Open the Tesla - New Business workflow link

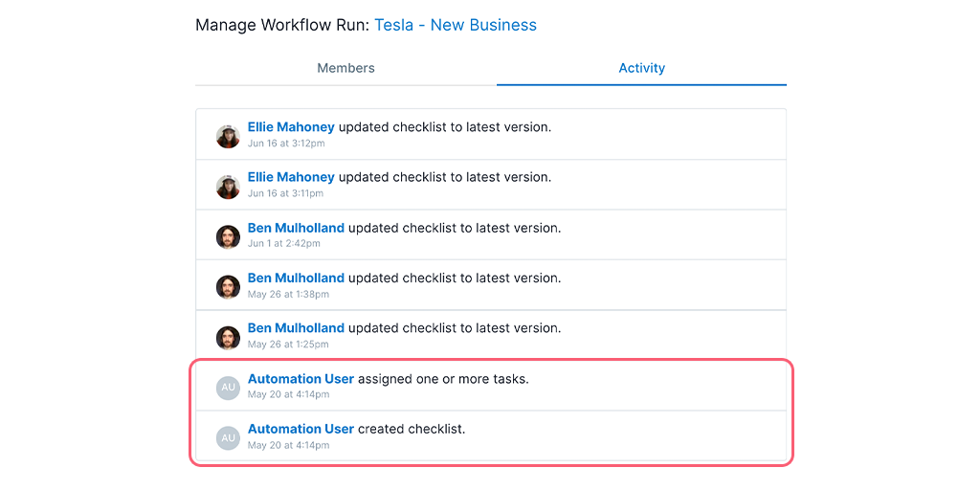(455, 25)
